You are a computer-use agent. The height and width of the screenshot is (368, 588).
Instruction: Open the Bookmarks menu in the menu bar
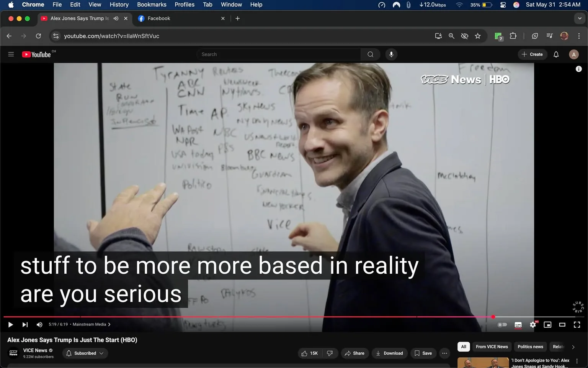click(152, 5)
